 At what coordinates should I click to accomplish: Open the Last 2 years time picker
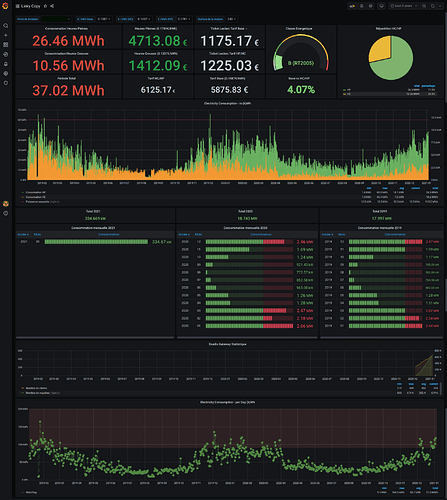(403, 6)
